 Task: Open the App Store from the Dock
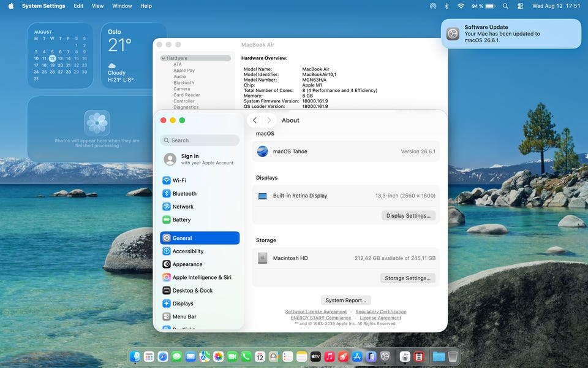357,356
